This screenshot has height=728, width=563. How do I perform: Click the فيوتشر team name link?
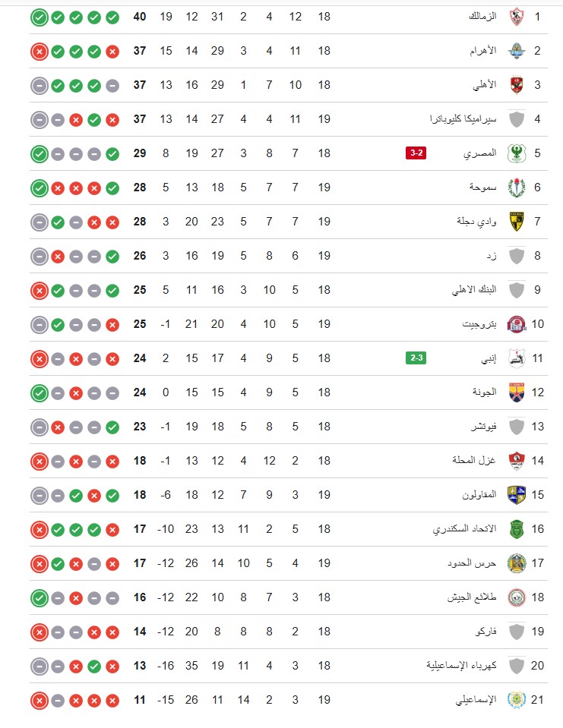click(x=482, y=427)
